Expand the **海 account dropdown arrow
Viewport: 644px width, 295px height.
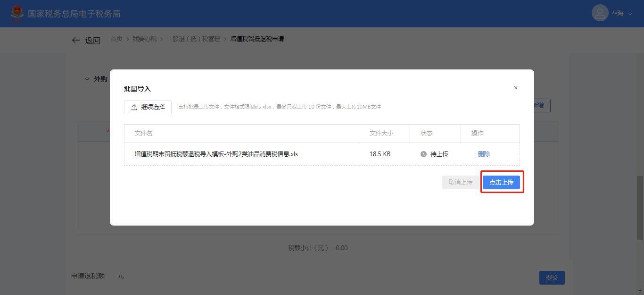point(630,14)
